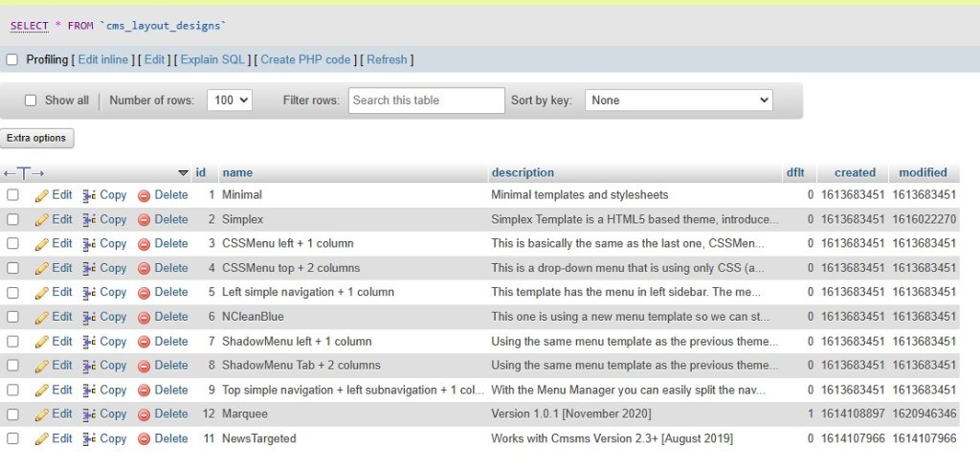Click the Copy icon for Simplex row
Viewport: 980px width, 469px height.
[x=89, y=219]
